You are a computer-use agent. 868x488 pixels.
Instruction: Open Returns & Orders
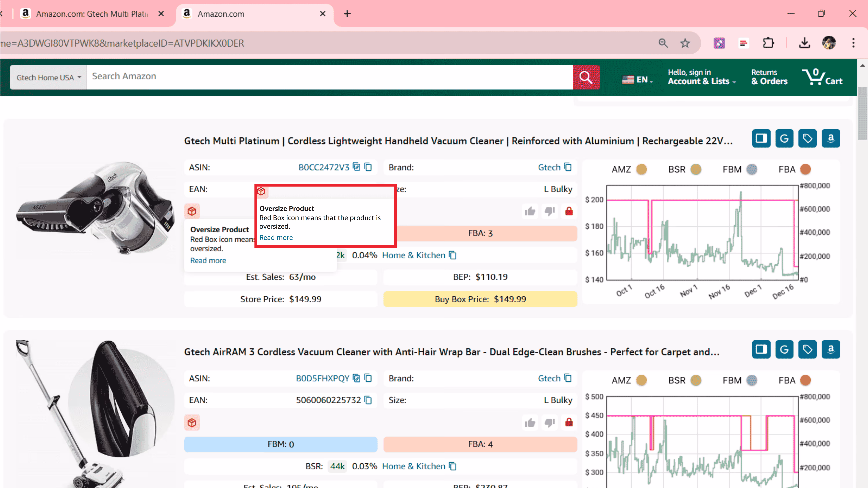[769, 77]
